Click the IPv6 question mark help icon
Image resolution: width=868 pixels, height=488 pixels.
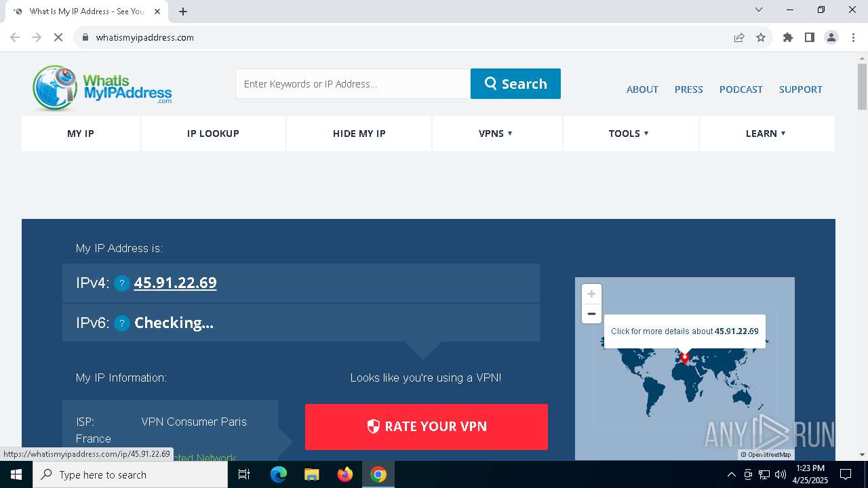(121, 323)
